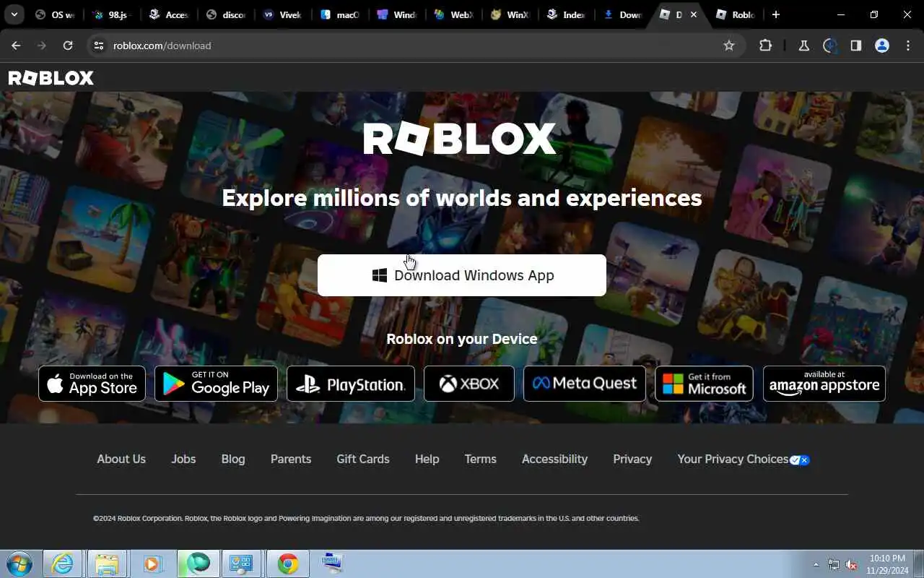Open the Accessibility footer link

pyautogui.click(x=554, y=459)
